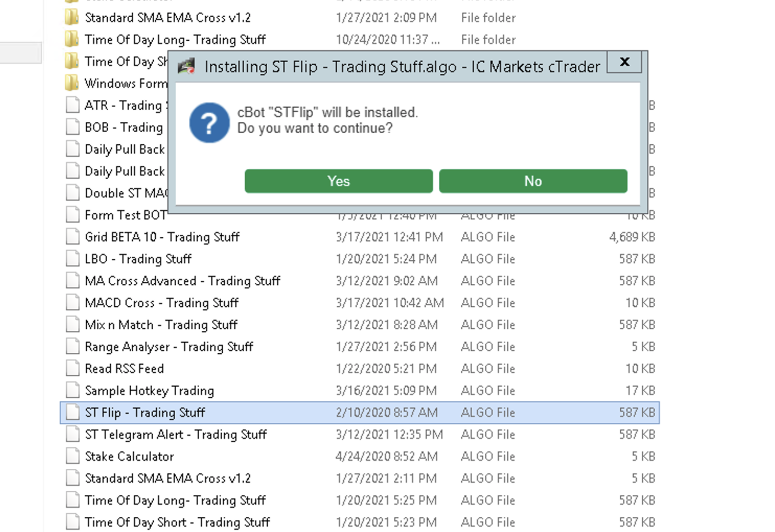Click file icon of Standard SMA EMA Cross v1.2 ALGO file

point(73,478)
